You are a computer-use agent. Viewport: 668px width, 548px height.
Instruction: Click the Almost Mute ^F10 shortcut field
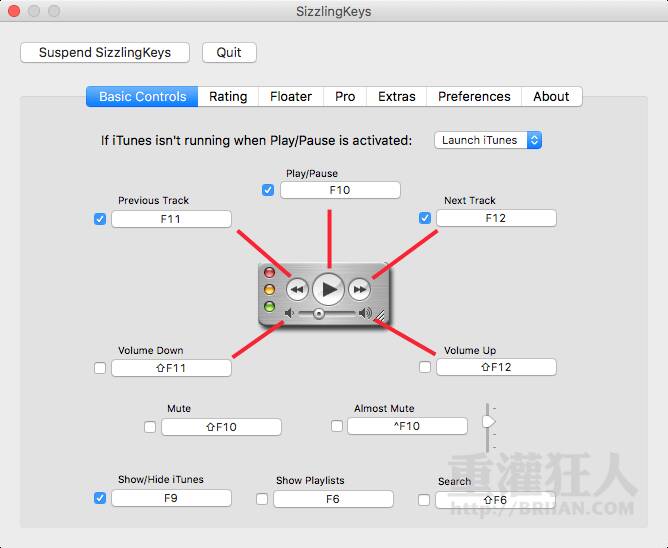(x=407, y=426)
